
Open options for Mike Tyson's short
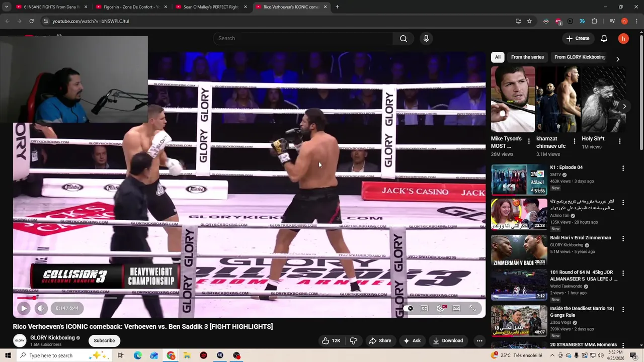coord(529,141)
